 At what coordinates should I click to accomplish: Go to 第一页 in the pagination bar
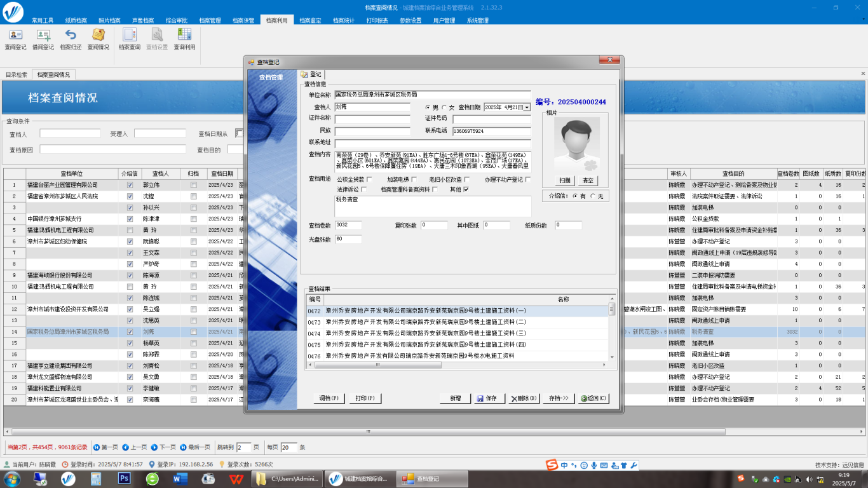(x=105, y=447)
